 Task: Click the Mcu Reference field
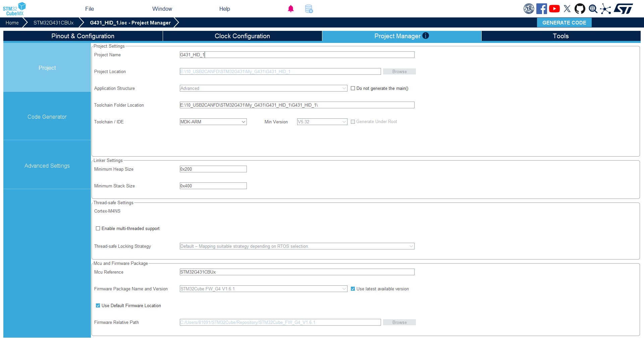click(x=297, y=272)
